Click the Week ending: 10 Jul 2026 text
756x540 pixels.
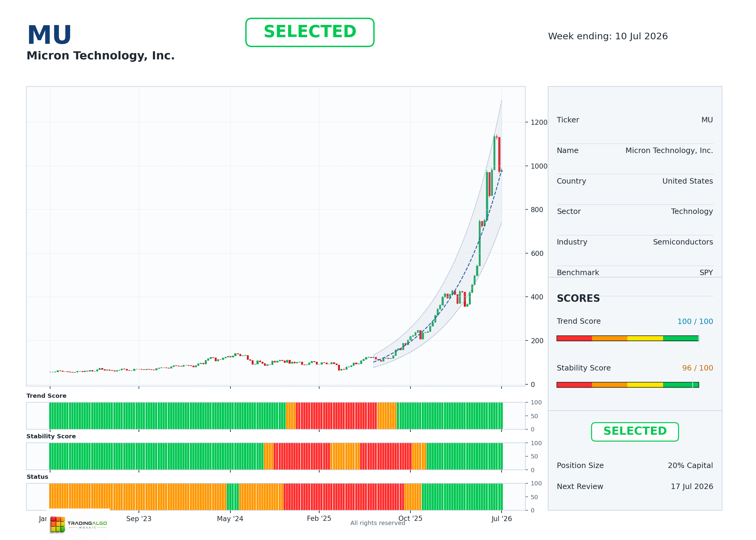[608, 36]
